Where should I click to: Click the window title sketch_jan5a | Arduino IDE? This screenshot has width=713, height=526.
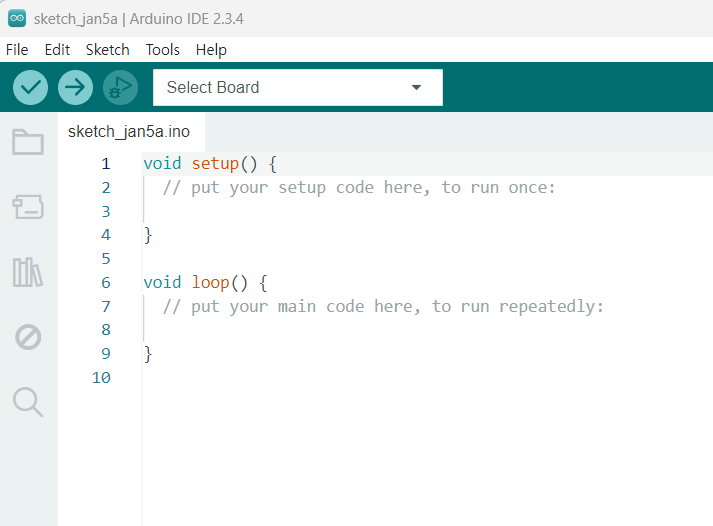click(139, 19)
